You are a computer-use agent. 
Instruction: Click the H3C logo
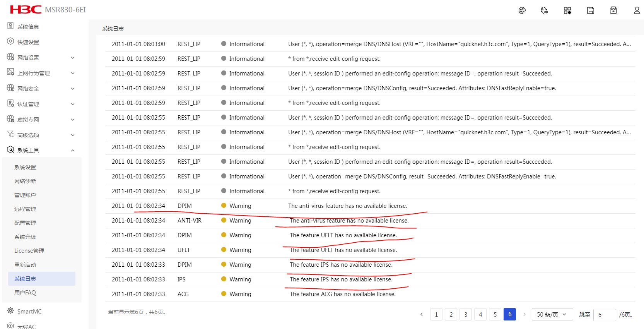pos(26,9)
